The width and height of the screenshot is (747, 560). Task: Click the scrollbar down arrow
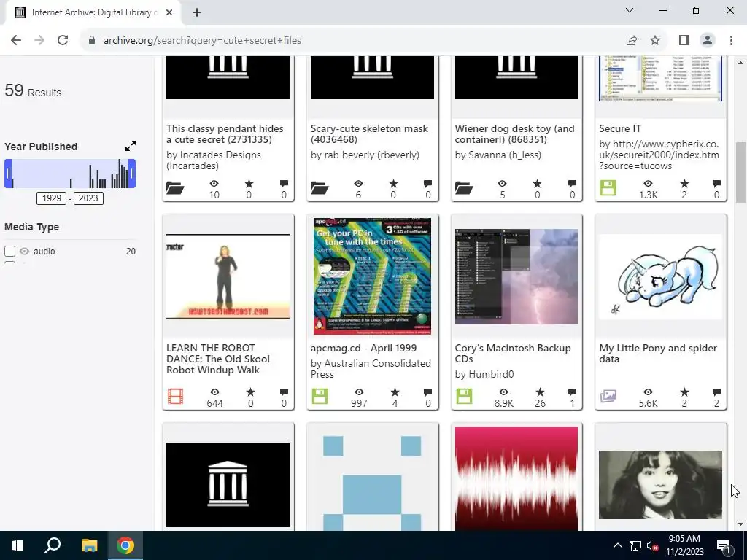coord(741,524)
